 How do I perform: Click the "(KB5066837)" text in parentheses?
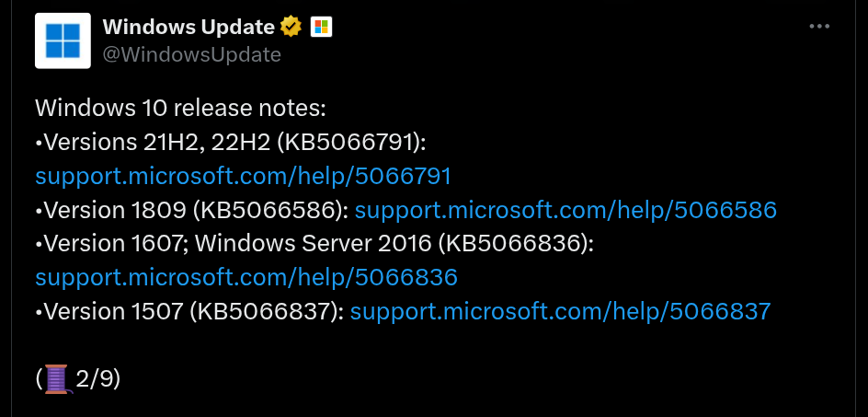[267, 311]
